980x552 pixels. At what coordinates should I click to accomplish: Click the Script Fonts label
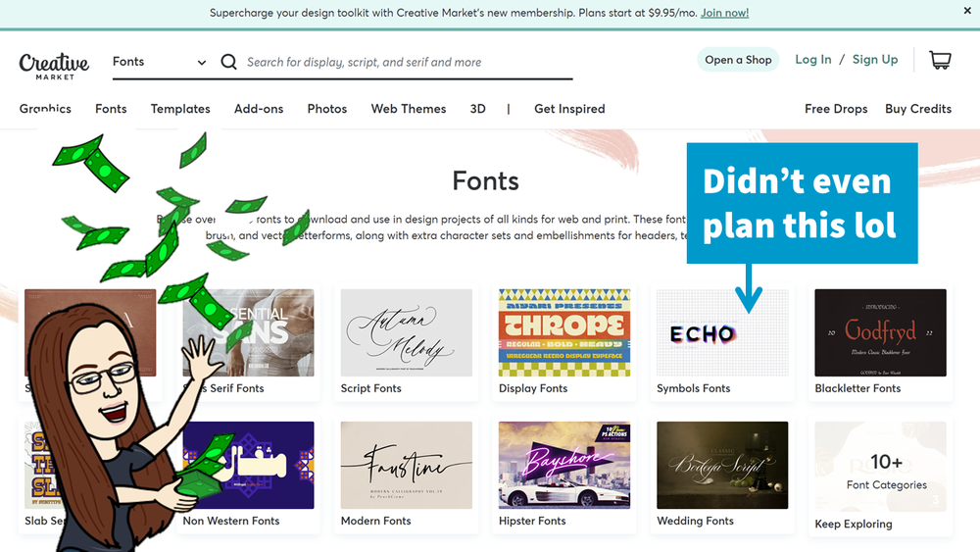pyautogui.click(x=370, y=388)
